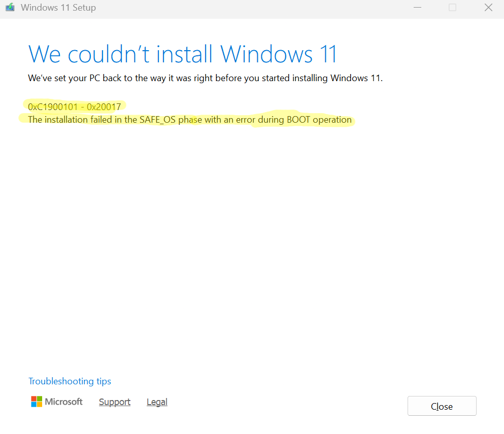Open Troubleshooting tips
This screenshot has width=504, height=434.
click(x=70, y=381)
